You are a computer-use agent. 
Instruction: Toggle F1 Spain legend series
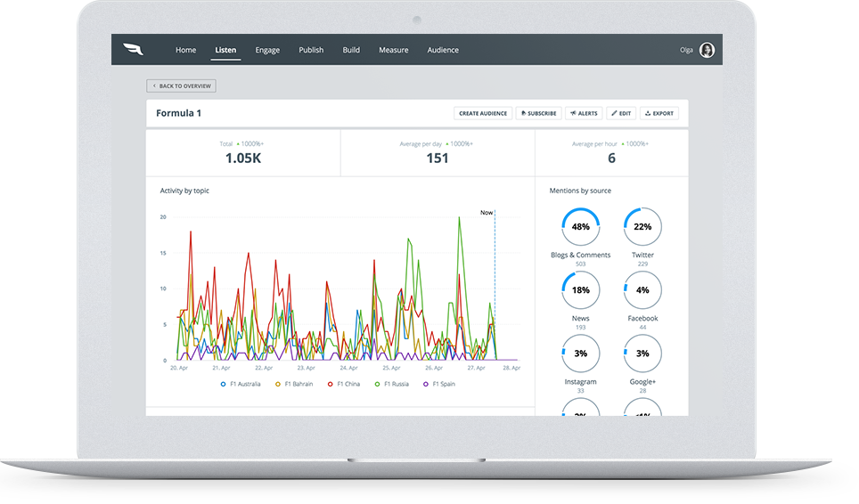[439, 384]
